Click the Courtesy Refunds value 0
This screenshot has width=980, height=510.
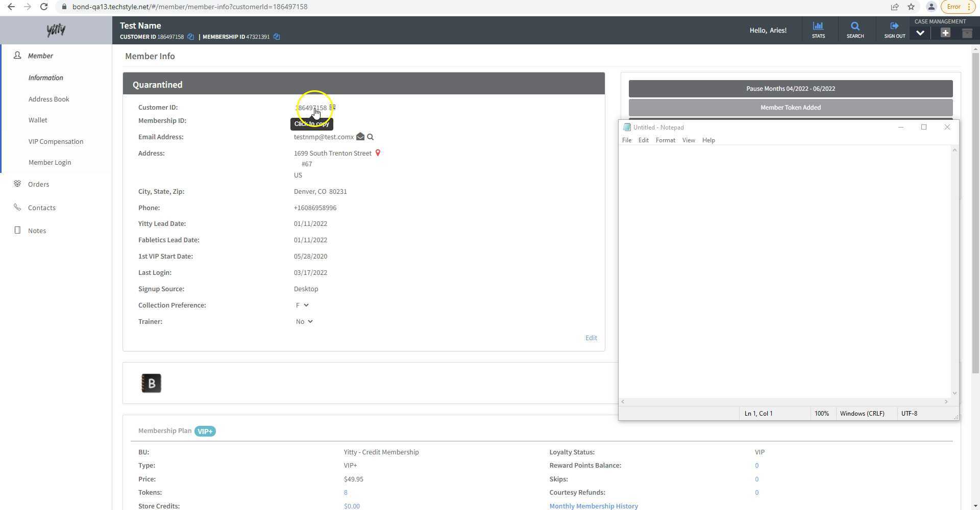click(757, 493)
